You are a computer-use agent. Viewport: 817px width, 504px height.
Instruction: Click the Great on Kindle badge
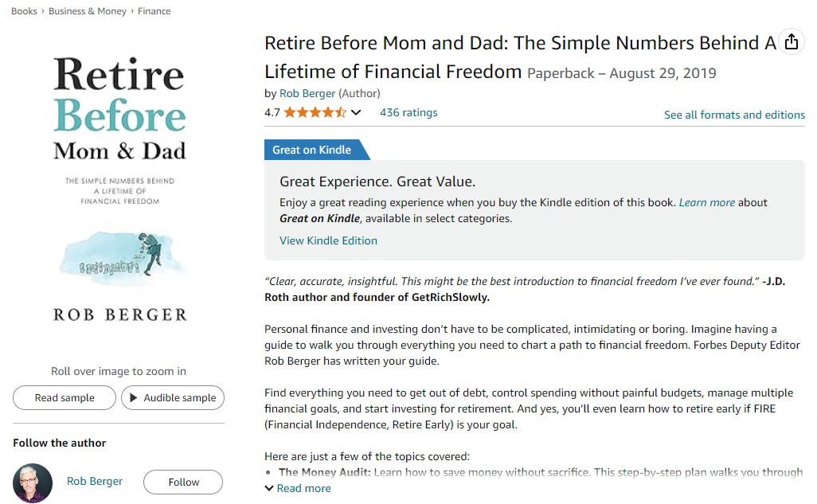[x=311, y=149]
